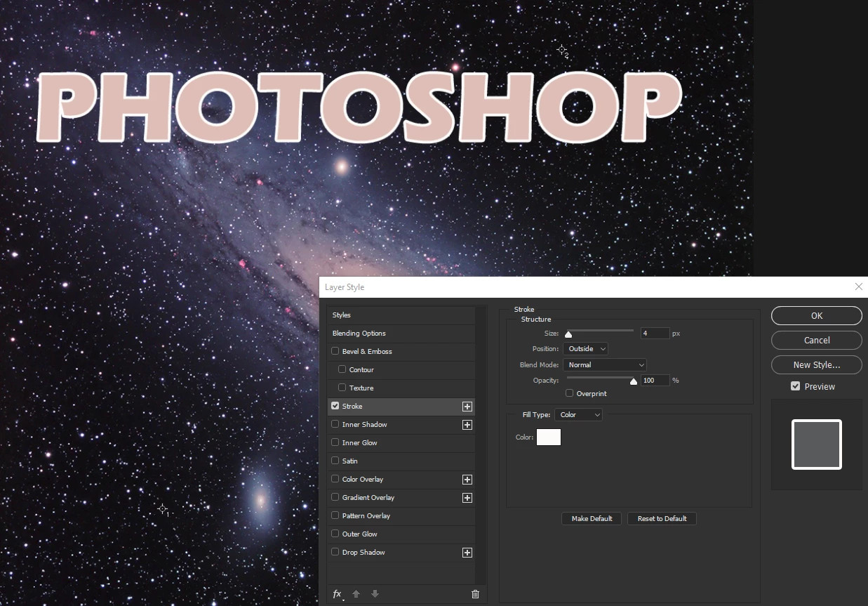Image resolution: width=868 pixels, height=606 pixels.
Task: Select the Outer Glow row label
Action: click(x=360, y=534)
